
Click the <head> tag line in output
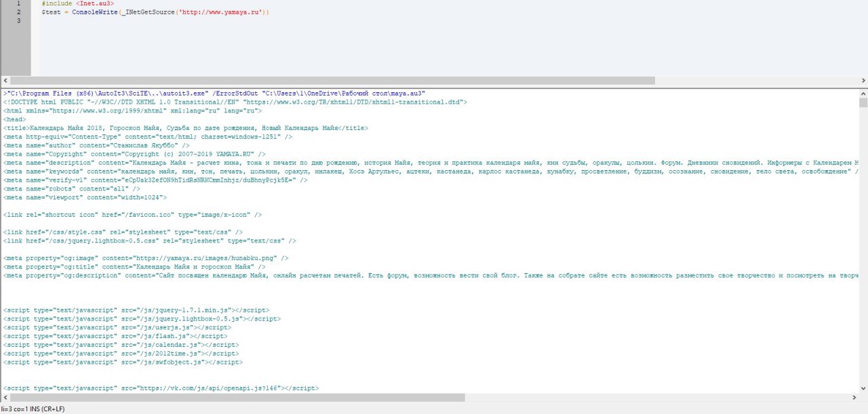15,119
